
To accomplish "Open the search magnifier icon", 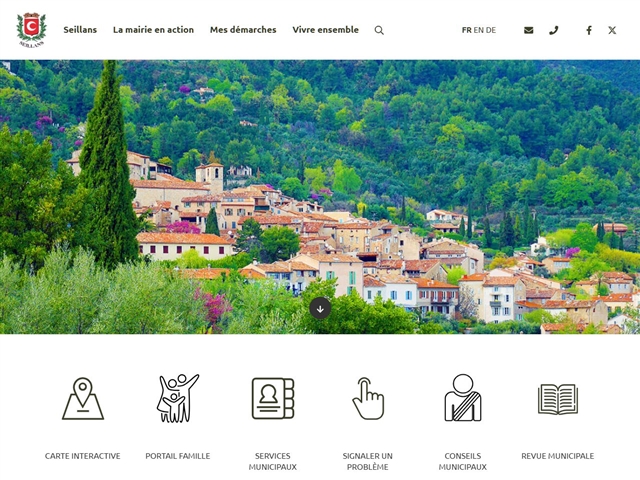I will 379,30.
